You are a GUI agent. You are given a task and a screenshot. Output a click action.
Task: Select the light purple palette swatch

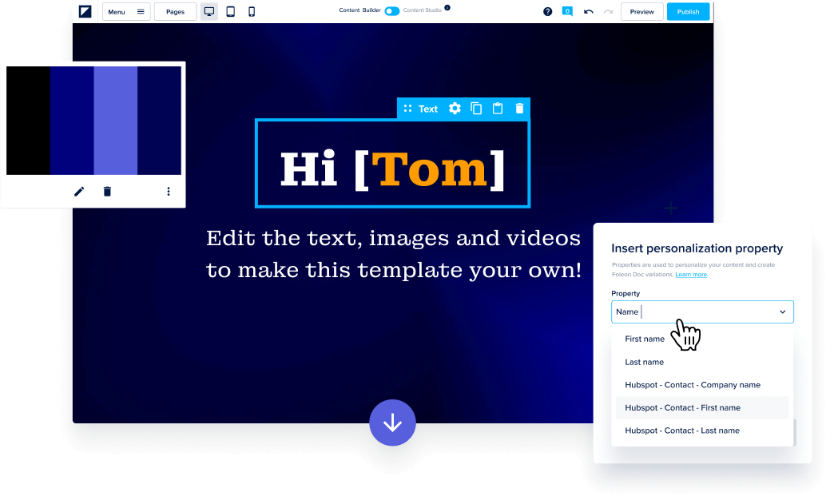click(116, 121)
